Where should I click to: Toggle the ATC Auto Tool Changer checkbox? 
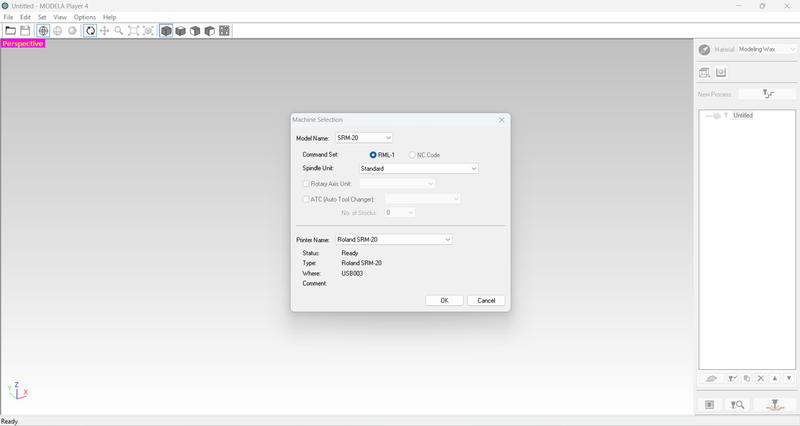[x=306, y=199]
